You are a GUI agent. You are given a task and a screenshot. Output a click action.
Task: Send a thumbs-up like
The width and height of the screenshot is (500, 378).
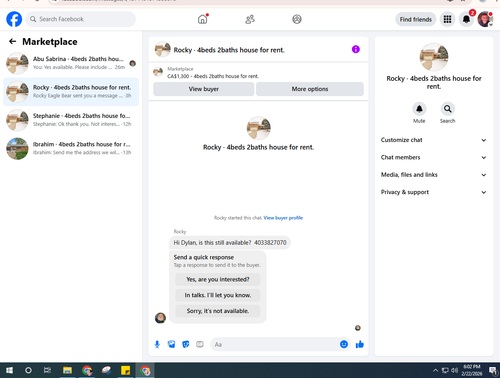(359, 344)
